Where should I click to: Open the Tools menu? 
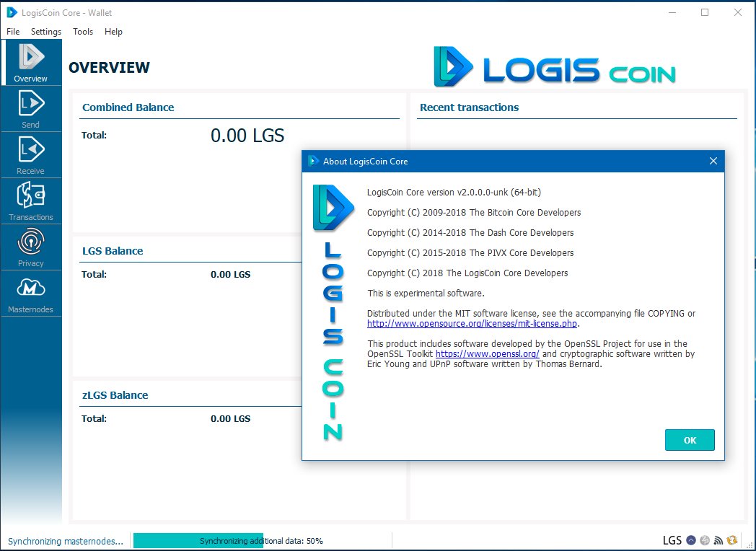(83, 31)
